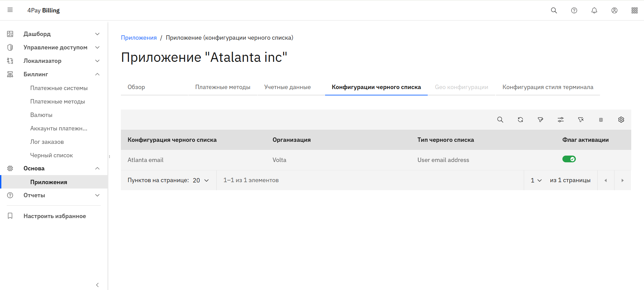Disable the Atlanta email activation flag

tap(569, 159)
